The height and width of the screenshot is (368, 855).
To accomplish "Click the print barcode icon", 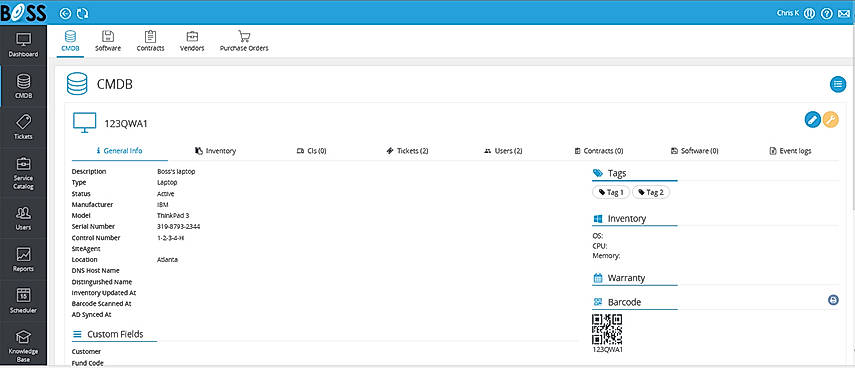I will pyautogui.click(x=833, y=299).
